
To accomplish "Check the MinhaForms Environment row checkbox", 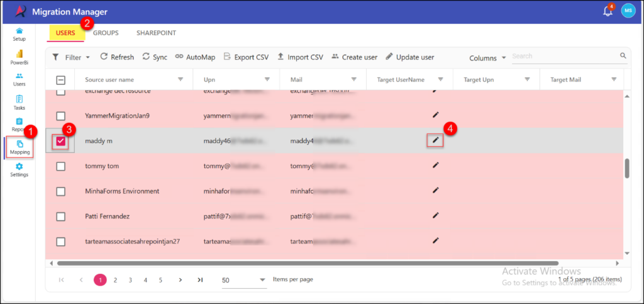I will (x=60, y=191).
